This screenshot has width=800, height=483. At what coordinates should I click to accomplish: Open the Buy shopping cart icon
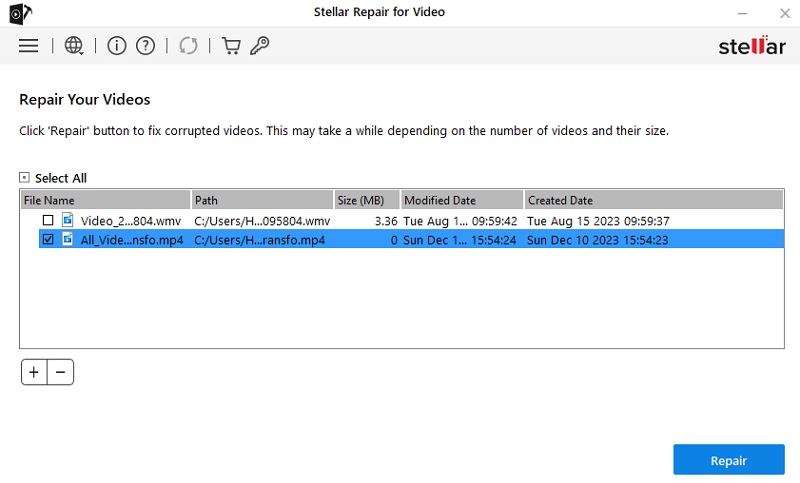click(x=231, y=46)
